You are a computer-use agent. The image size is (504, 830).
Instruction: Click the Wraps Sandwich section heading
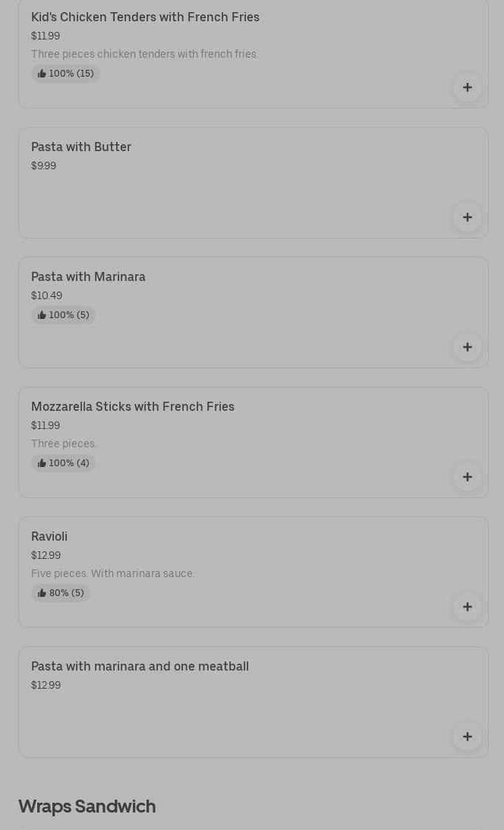pos(87,806)
